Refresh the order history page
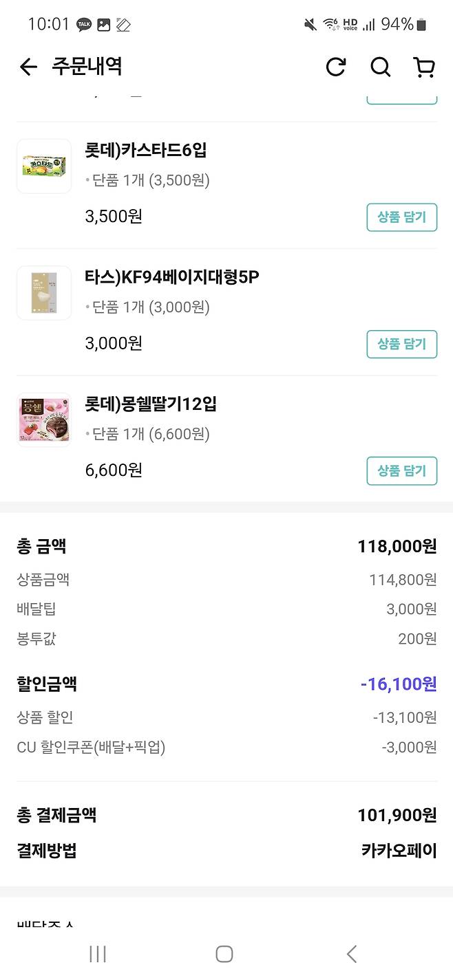Image resolution: width=453 pixels, height=980 pixels. (x=336, y=67)
